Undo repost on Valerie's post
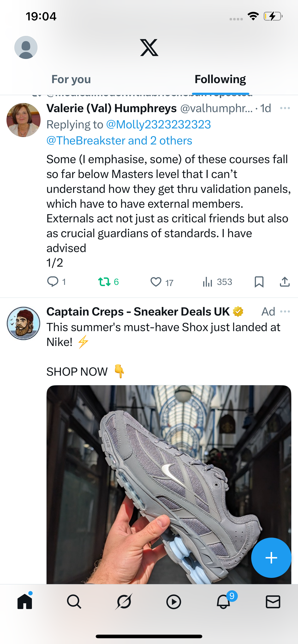Viewport: 298px width, 644px height. pyautogui.click(x=104, y=282)
